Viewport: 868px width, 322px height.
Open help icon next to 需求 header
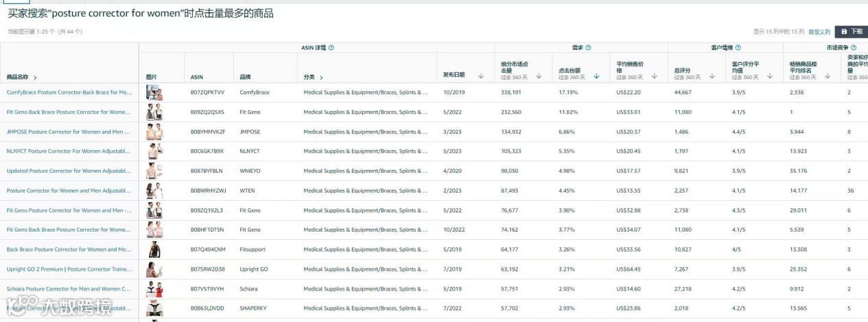(588, 48)
